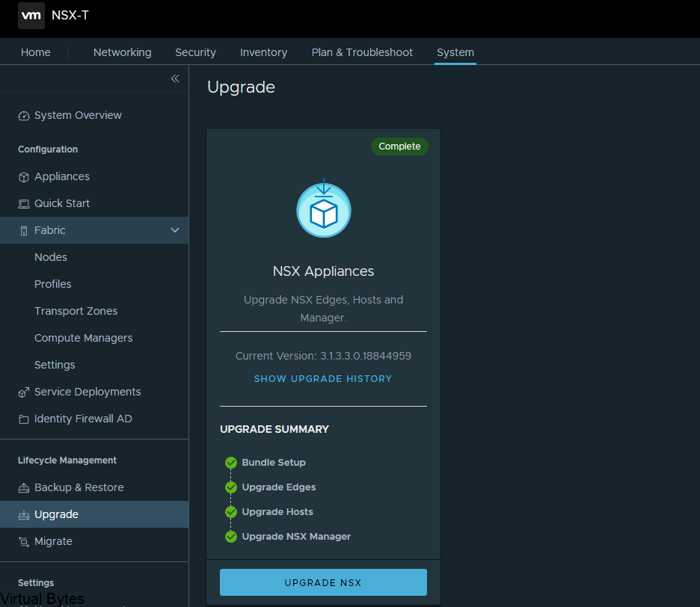Select Upgrade in Lifecycle Management
Screen dimensions: 700x607
pyautogui.click(x=94, y=514)
